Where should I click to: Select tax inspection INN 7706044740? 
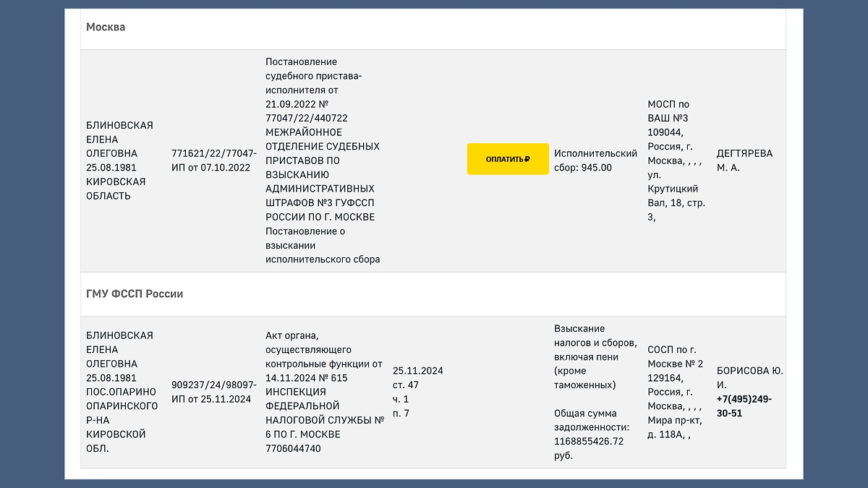293,448
